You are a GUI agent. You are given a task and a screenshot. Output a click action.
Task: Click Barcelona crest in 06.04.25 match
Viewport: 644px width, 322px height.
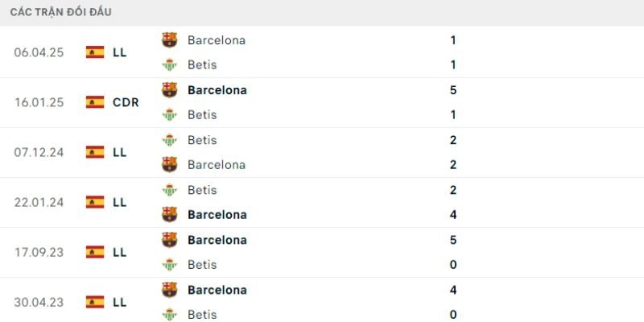coord(169,39)
